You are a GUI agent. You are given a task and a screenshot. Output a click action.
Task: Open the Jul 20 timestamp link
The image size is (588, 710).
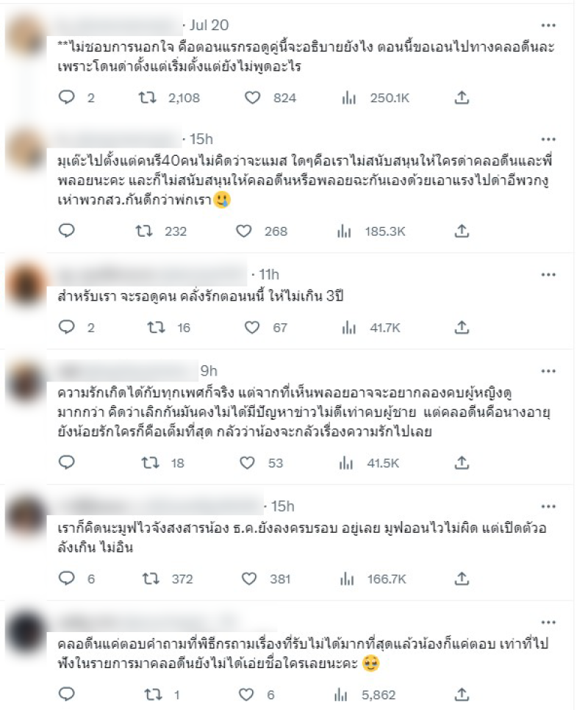pyautogui.click(x=209, y=25)
